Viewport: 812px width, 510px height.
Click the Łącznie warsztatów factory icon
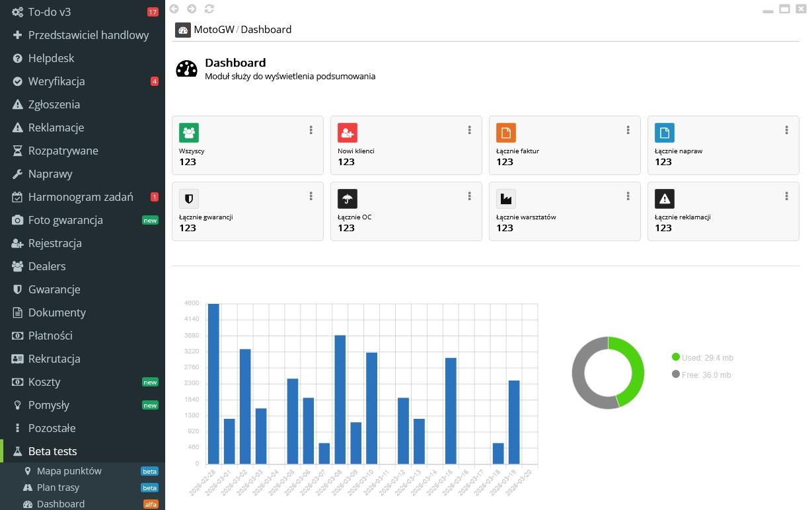506,199
